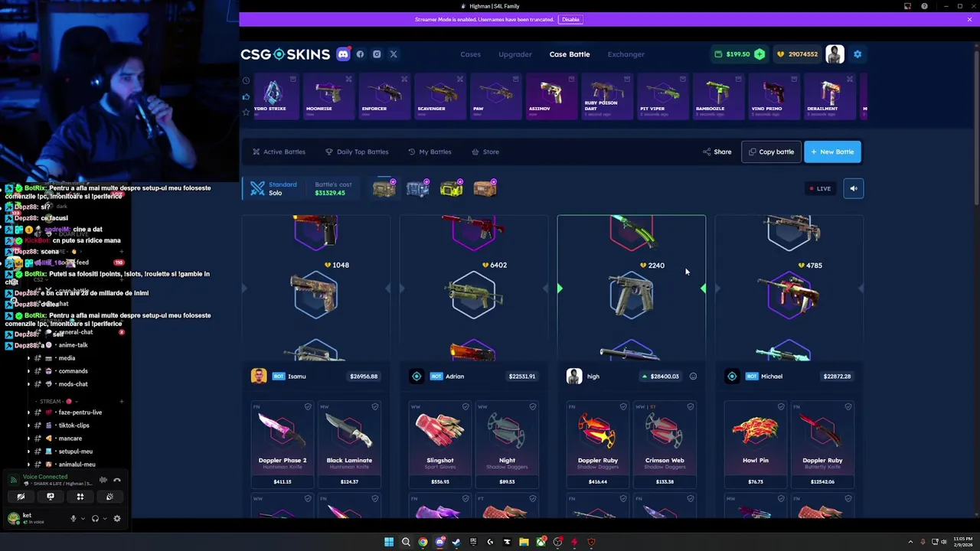980x551 pixels.
Task: Open Discord headphones output dropdown arrow
Action: click(x=103, y=519)
